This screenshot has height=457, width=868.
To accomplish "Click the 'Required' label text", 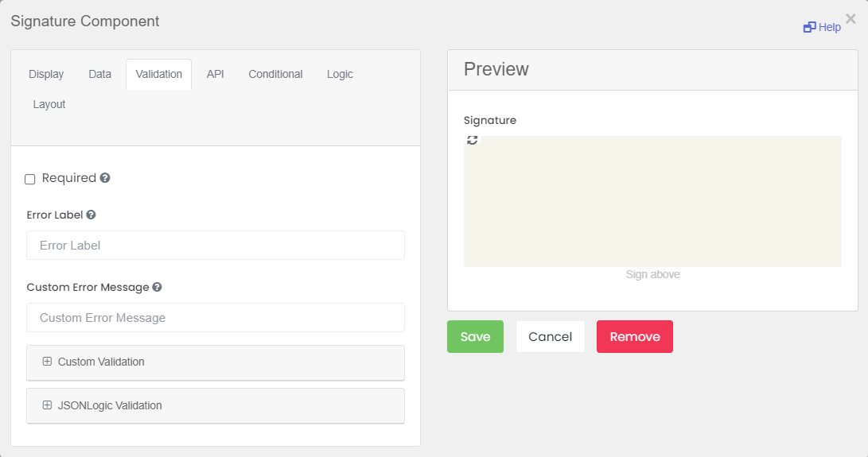I will (69, 177).
